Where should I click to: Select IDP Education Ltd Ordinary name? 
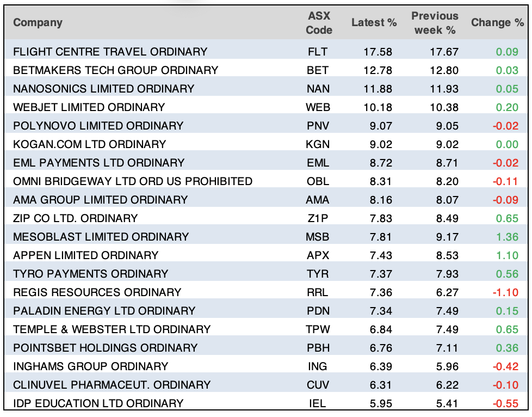(98, 403)
